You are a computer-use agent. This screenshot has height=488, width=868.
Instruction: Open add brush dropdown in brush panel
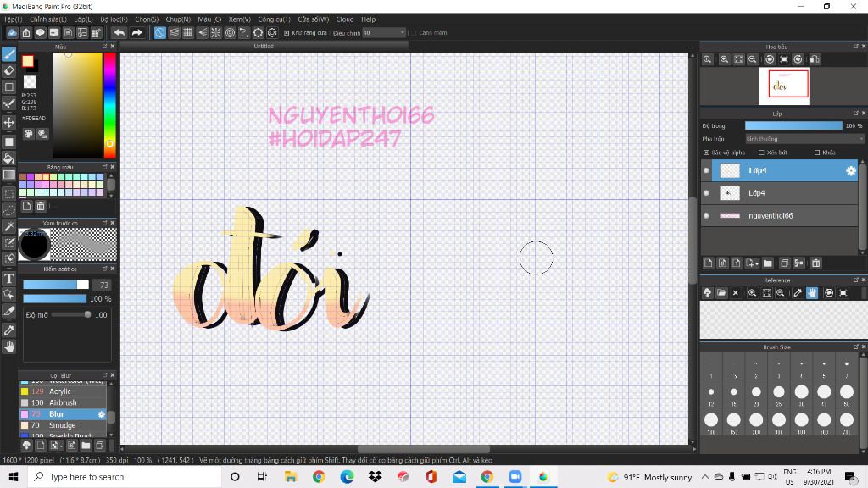click(55, 445)
